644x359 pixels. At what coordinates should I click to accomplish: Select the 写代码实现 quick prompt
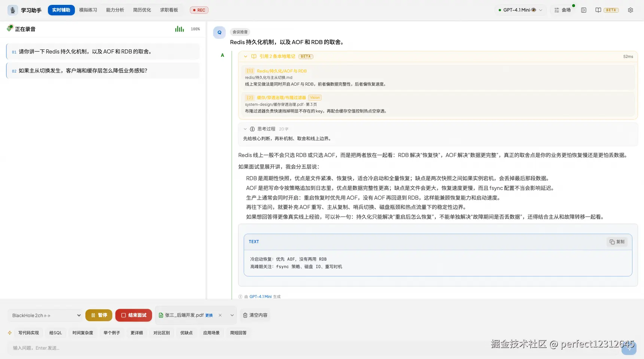(x=29, y=333)
